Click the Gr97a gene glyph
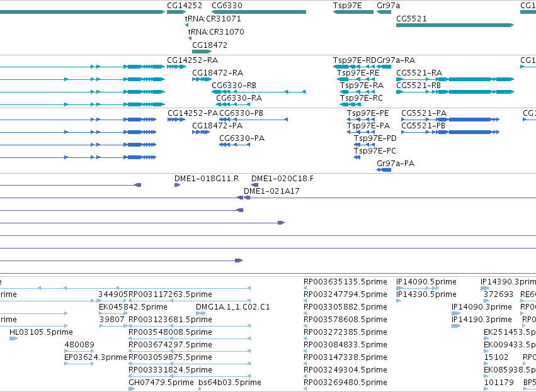Viewport: 536px width, 392px height. (384, 12)
